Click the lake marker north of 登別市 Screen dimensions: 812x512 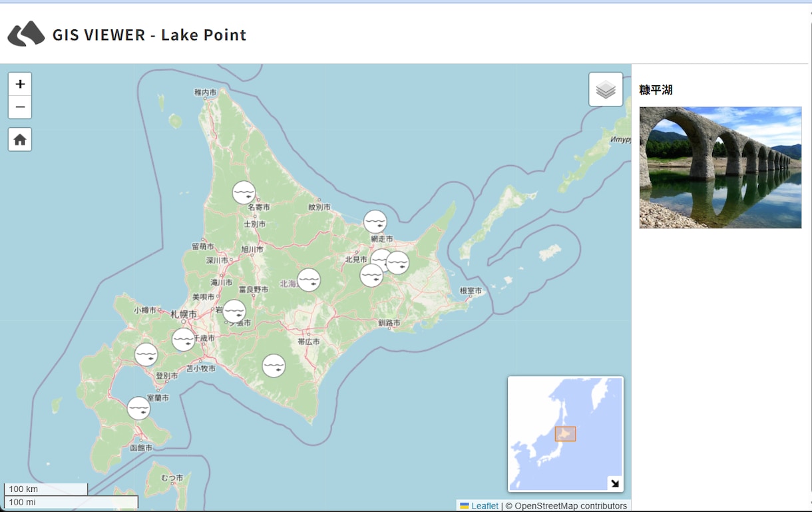point(146,355)
